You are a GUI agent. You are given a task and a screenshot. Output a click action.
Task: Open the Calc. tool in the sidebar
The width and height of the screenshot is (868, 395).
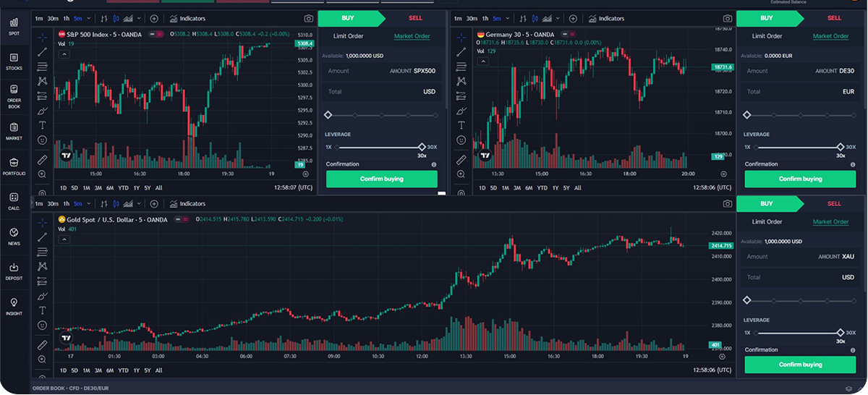[14, 200]
